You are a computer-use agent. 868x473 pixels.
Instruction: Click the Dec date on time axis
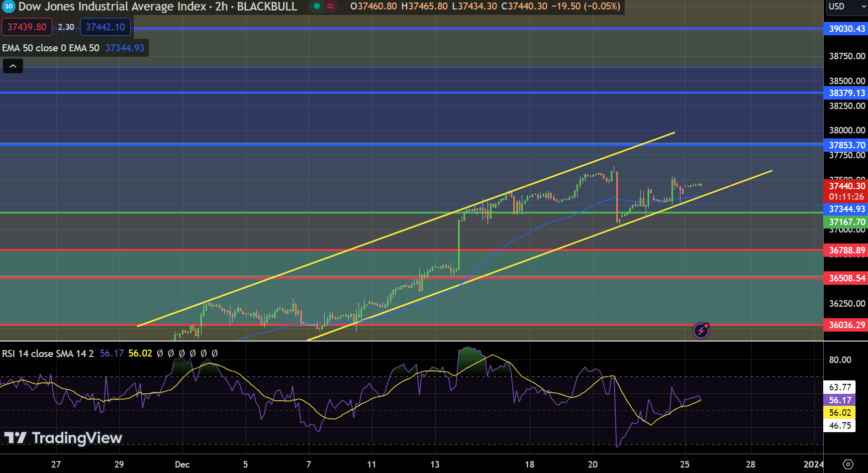tap(182, 465)
